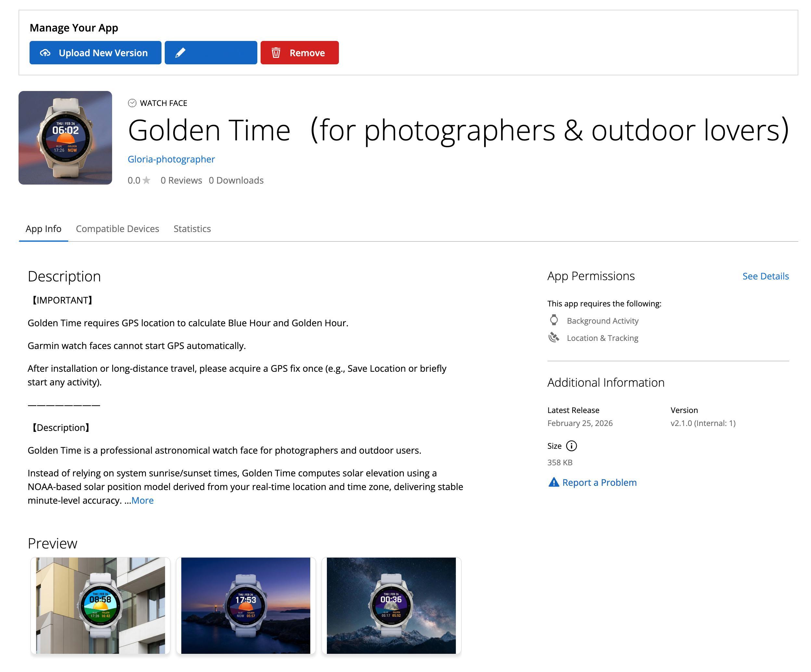Open See Details for App Permissions
The image size is (811, 672).
[x=765, y=276]
